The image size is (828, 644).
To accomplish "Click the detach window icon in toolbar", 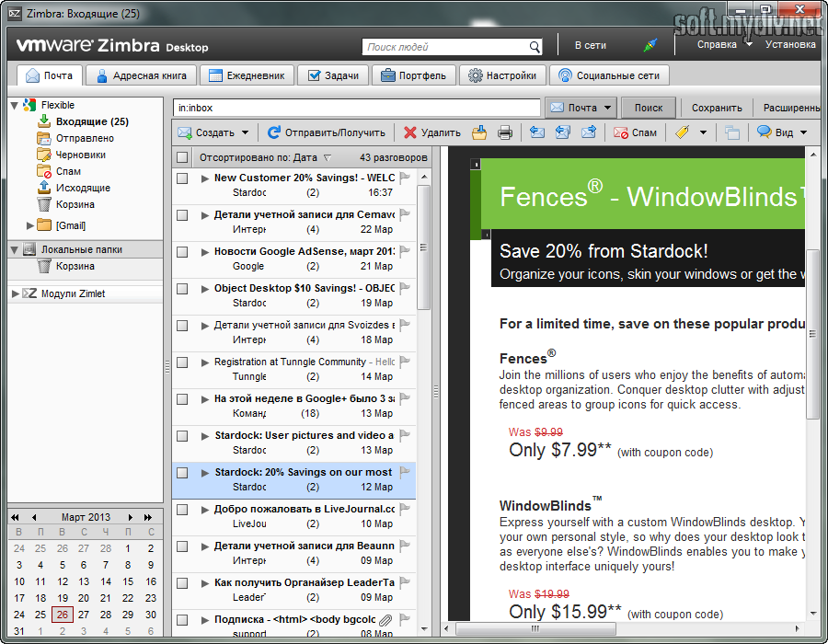I will (732, 132).
